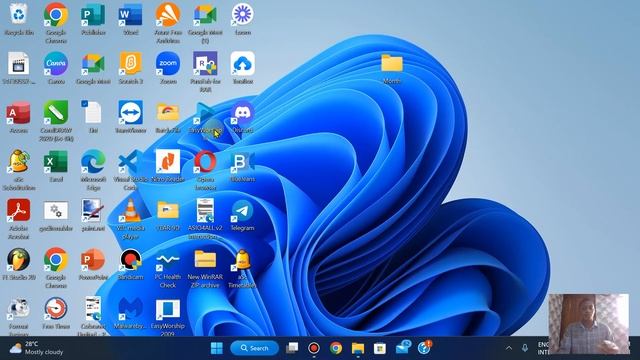Click the taskbar Search box
Image resolution: width=640 pixels, height=360 pixels.
[255, 348]
